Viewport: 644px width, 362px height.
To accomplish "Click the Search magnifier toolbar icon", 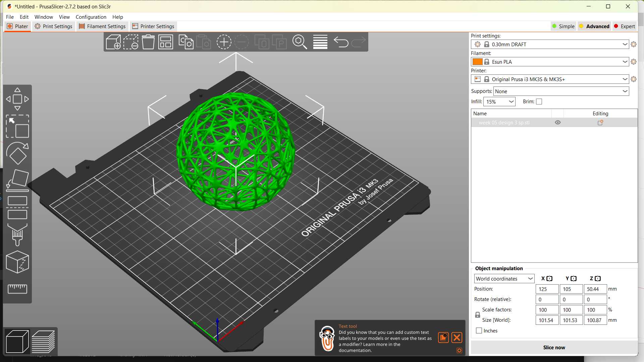I will click(x=300, y=42).
